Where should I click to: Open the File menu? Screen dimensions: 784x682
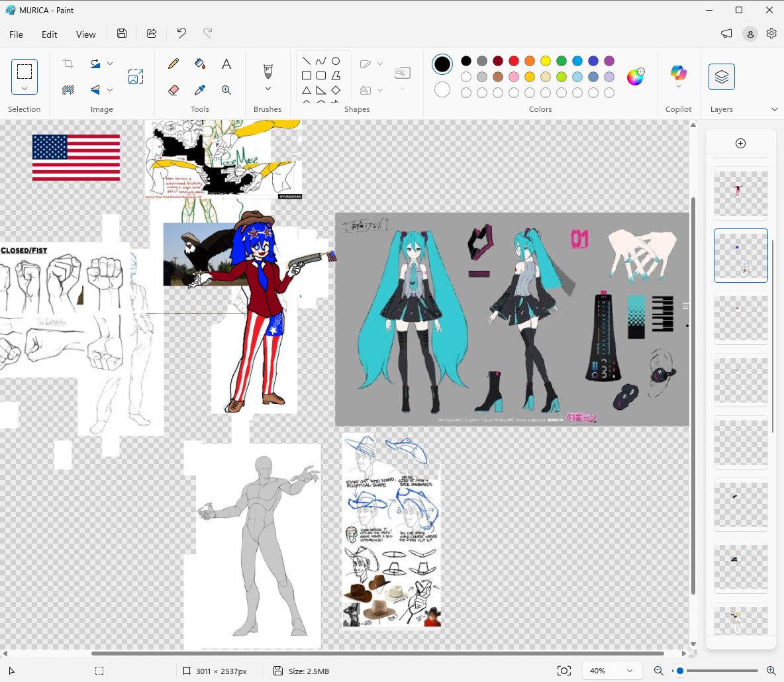pyautogui.click(x=16, y=34)
